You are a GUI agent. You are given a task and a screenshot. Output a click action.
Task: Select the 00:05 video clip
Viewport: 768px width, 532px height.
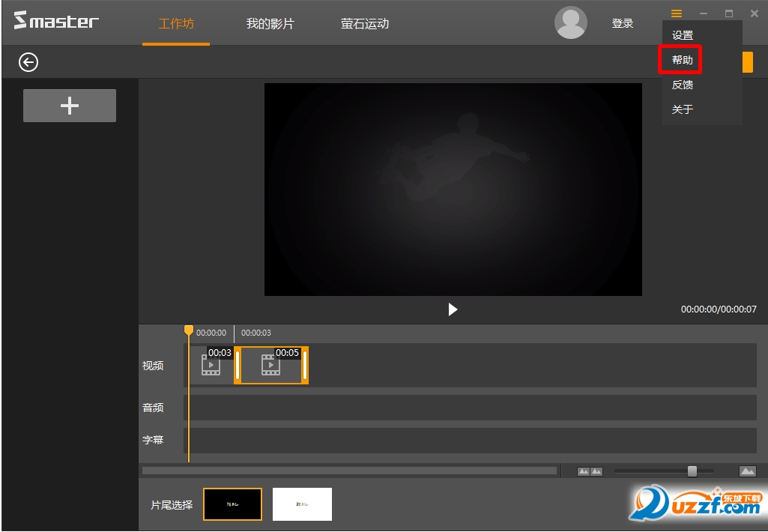[x=270, y=365]
